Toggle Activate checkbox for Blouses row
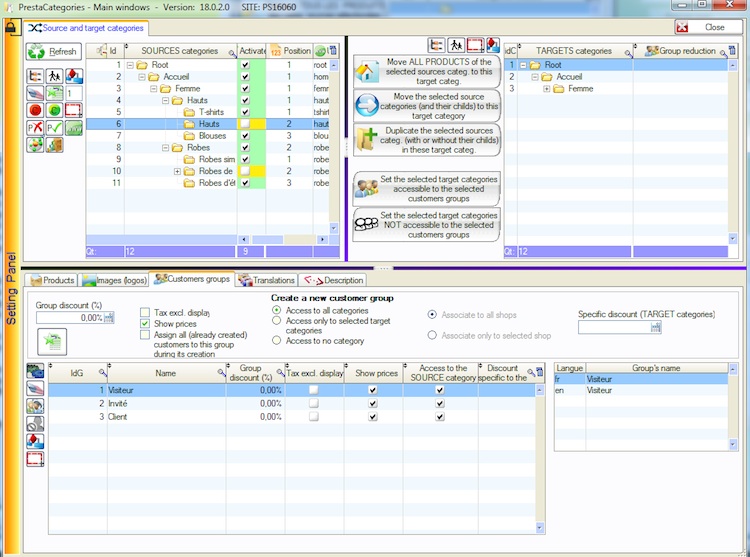 click(x=245, y=136)
